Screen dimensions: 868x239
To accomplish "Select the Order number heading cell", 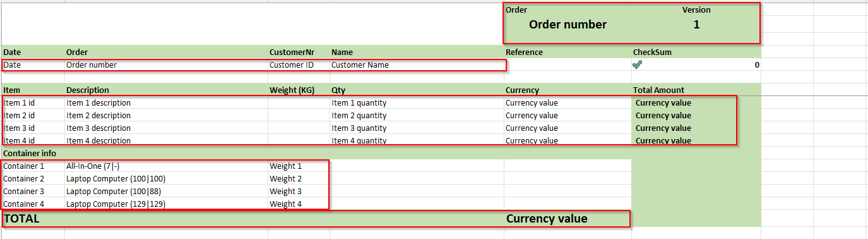I will point(568,25).
